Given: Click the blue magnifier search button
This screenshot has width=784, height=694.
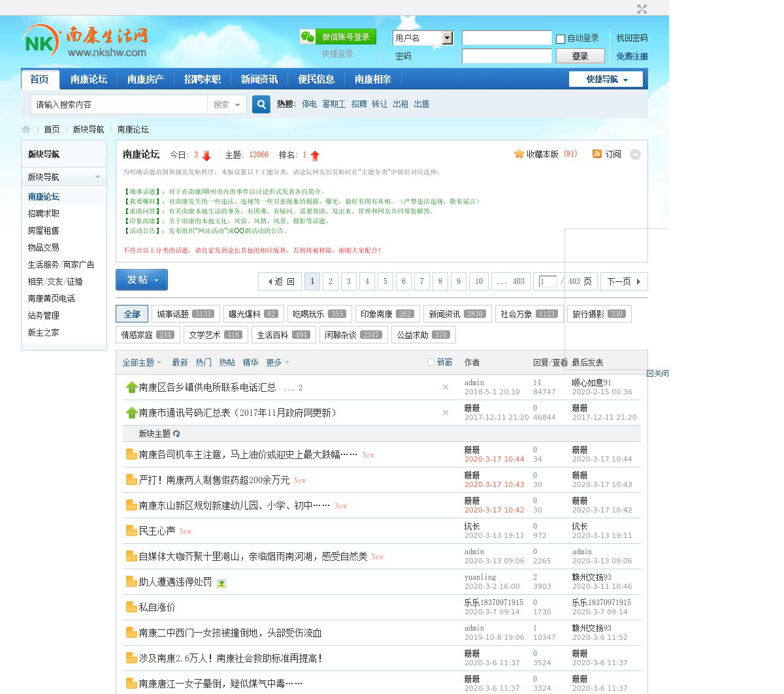Looking at the screenshot, I should pyautogui.click(x=261, y=104).
